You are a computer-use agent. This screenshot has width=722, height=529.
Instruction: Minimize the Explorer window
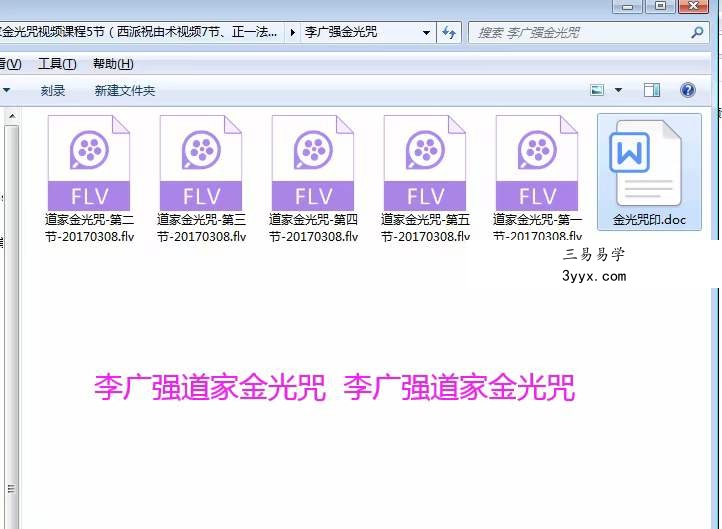pyautogui.click(x=627, y=6)
